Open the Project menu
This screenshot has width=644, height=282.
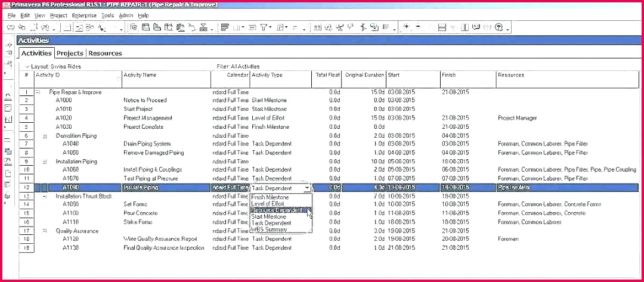point(58,15)
